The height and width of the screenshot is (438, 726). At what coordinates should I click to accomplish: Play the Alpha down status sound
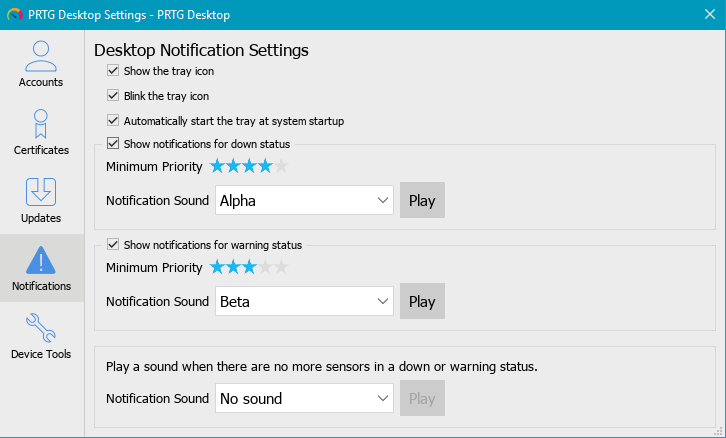[x=422, y=200]
